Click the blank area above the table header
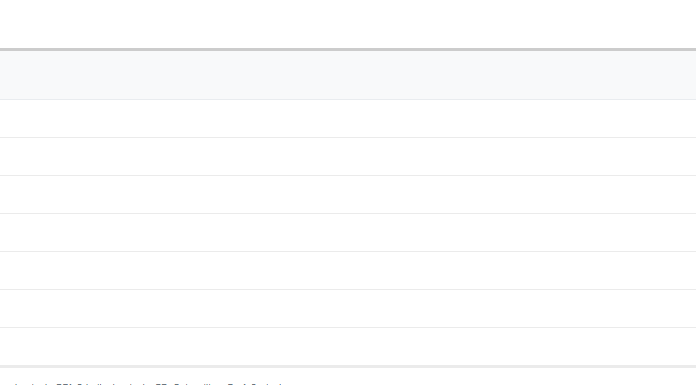Viewport: 696px width, 385px height. 348,24
